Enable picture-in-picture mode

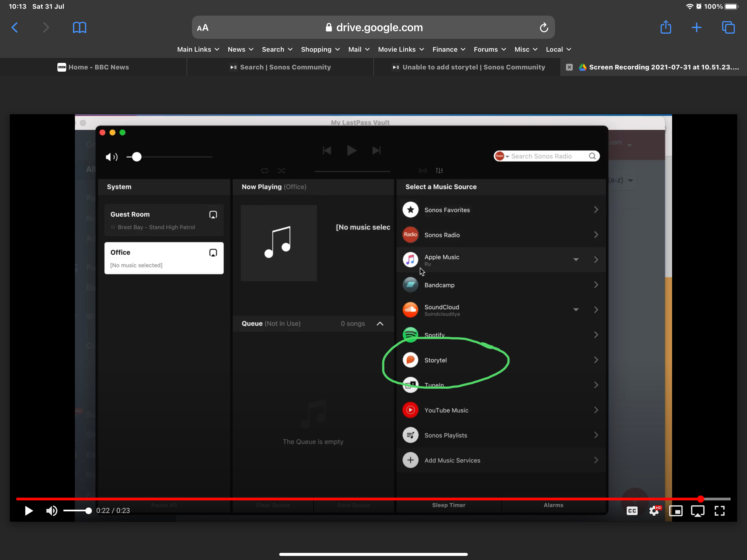coord(676,511)
